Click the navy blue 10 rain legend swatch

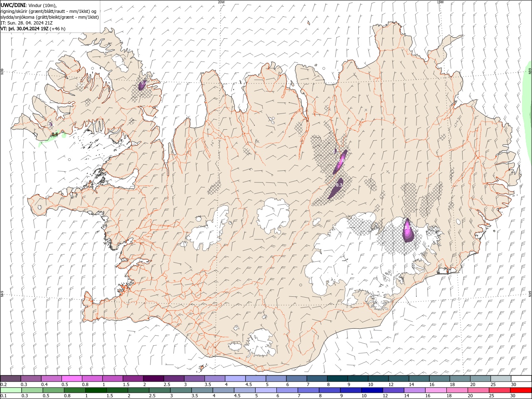[x=372, y=390]
